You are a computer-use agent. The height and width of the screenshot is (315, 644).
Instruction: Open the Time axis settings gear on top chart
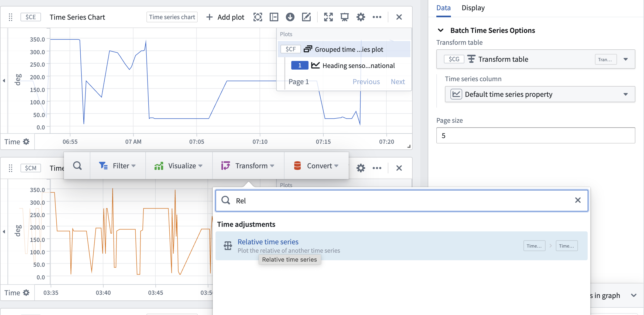(x=26, y=142)
